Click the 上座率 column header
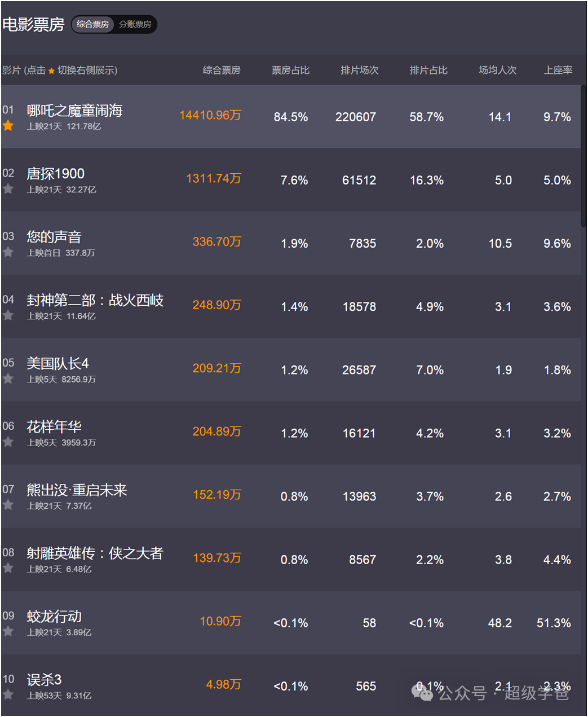Screen dimensions: 588x717 click(x=558, y=70)
